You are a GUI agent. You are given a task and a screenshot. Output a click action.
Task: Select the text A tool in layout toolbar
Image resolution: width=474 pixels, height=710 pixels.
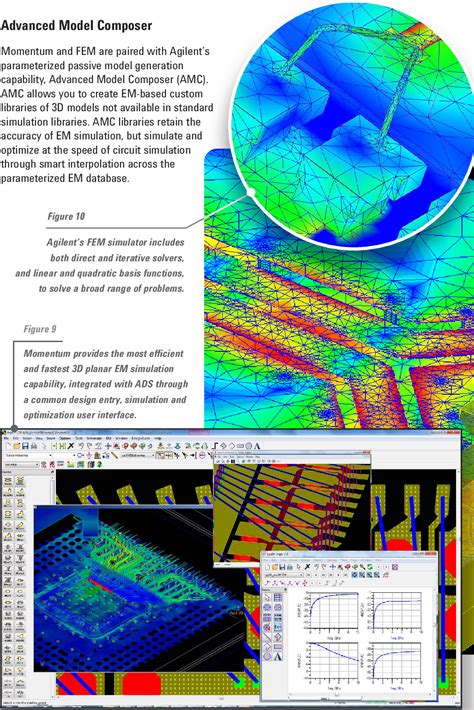257,446
